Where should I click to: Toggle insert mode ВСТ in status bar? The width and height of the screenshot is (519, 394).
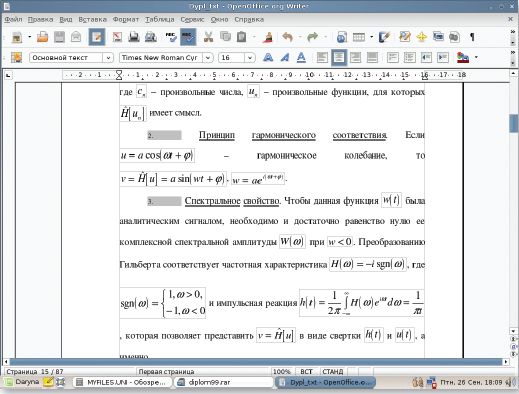click(x=306, y=371)
